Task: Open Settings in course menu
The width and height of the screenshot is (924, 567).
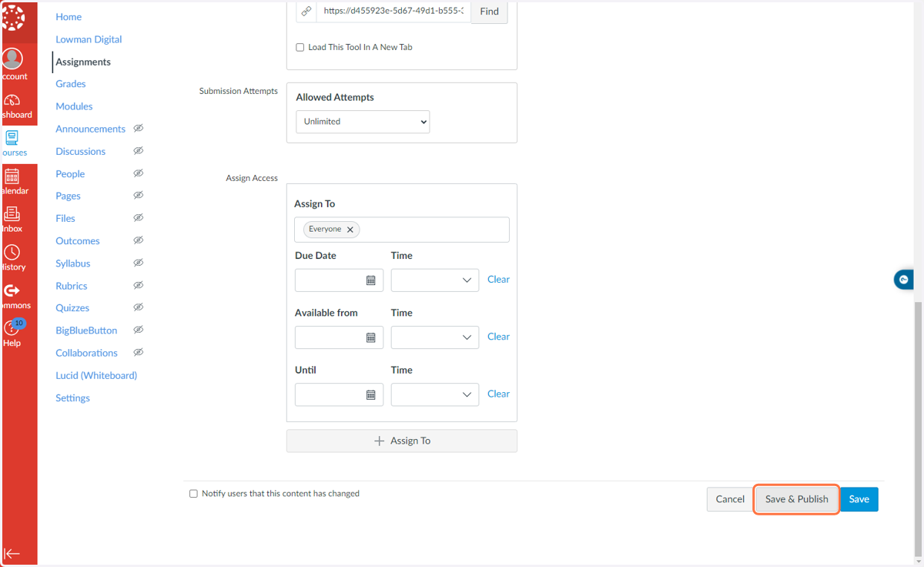Action: (72, 398)
